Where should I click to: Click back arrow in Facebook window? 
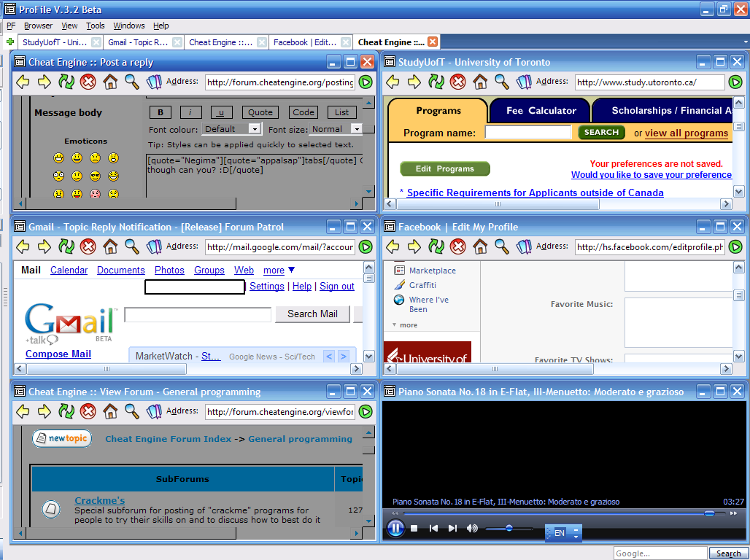coord(393,246)
